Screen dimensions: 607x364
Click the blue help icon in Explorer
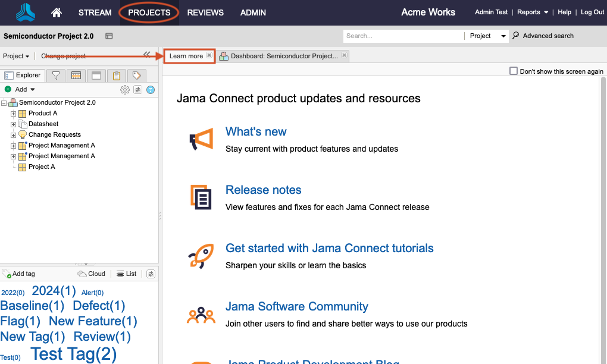click(x=151, y=90)
